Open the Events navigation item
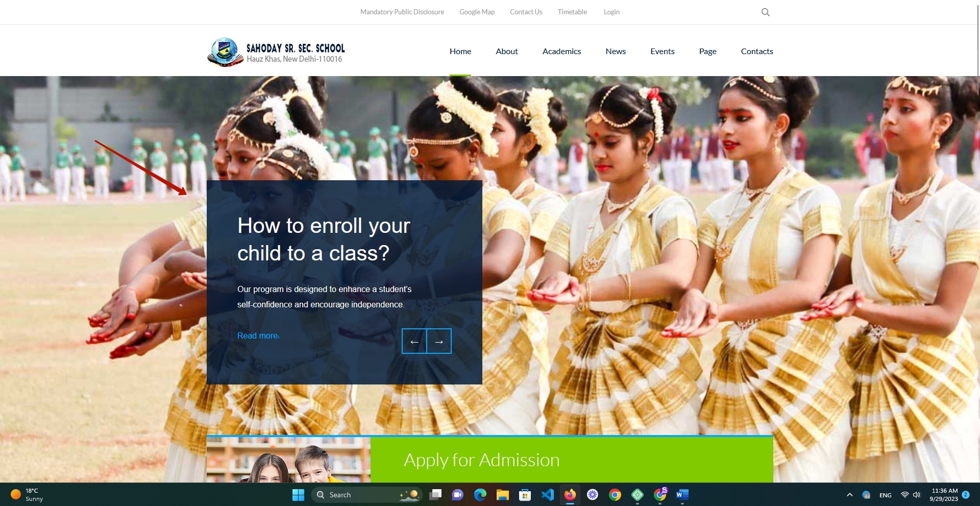Screen dimensions: 980x506 662,51
